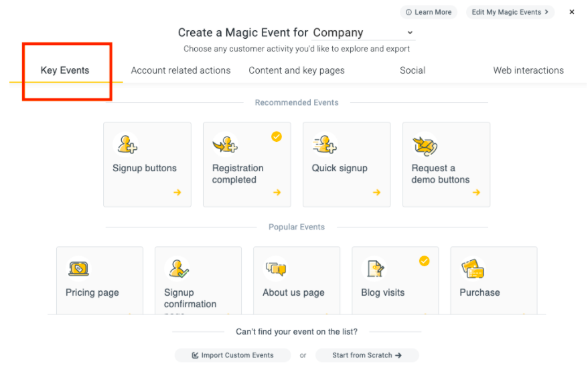This screenshot has width=588, height=382.
Task: Click the Blog visits checkmark badge
Action: pyautogui.click(x=425, y=261)
